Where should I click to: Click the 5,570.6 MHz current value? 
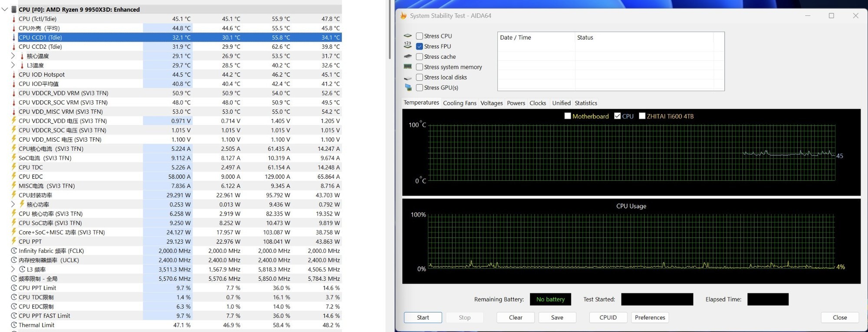[174, 279]
